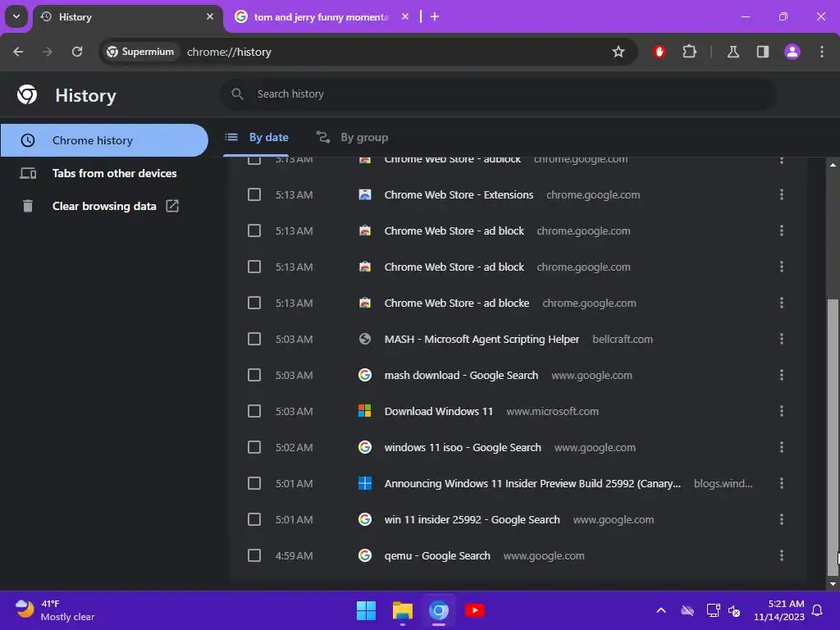Select the History browser tab

pos(127,17)
